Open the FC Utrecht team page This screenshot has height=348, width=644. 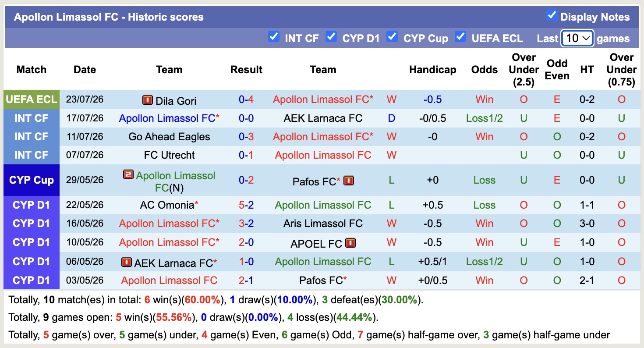point(169,155)
